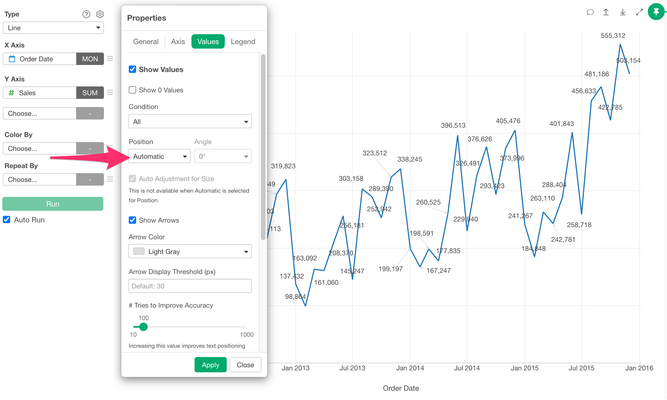This screenshot has height=400, width=667.
Task: Open X Axis Order Date menu icon
Action: click(x=110, y=59)
